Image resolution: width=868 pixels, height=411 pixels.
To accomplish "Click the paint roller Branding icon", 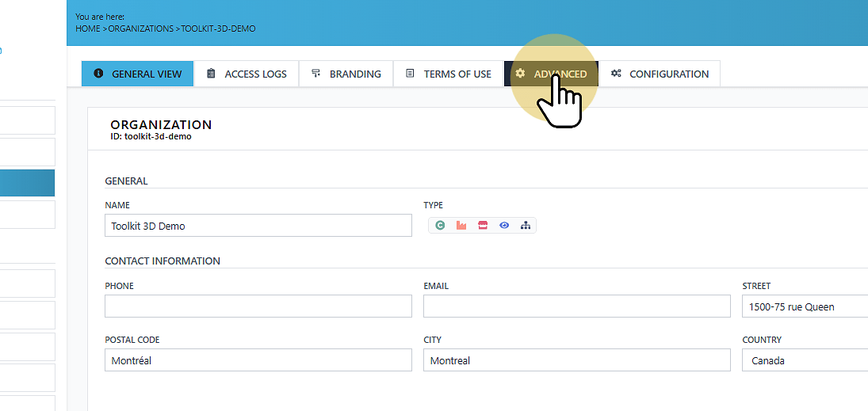I will click(x=316, y=73).
